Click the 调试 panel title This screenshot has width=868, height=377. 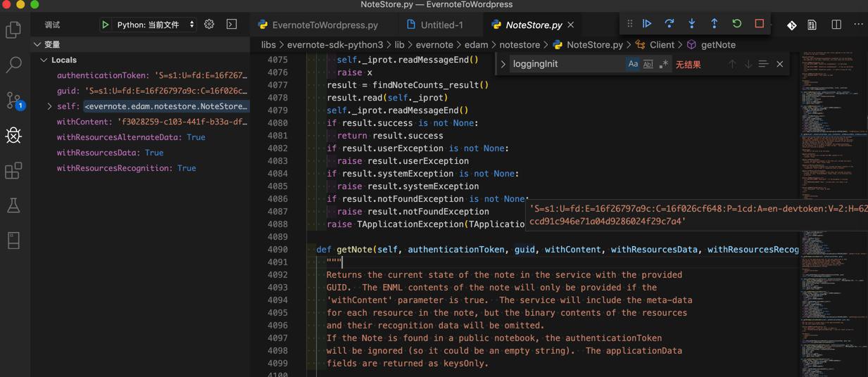coord(53,25)
